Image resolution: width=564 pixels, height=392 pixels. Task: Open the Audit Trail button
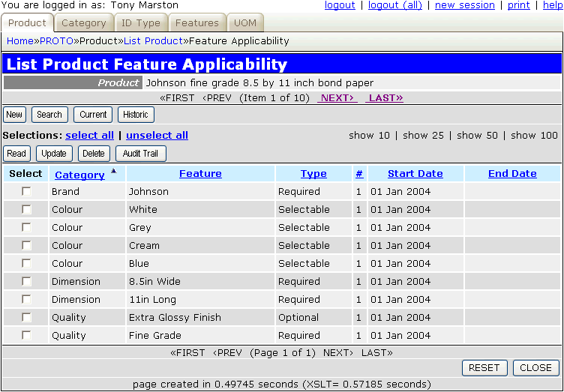(141, 154)
